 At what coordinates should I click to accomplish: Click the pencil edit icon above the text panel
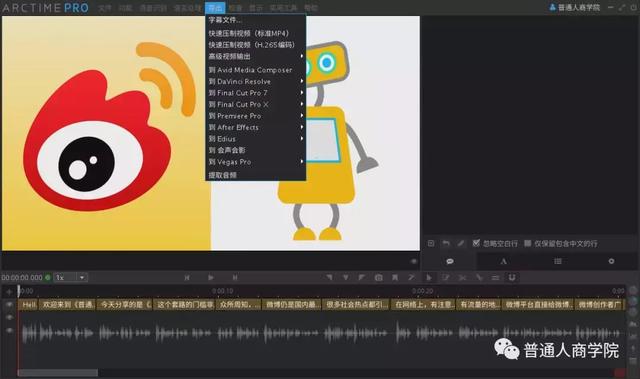[x=461, y=244]
